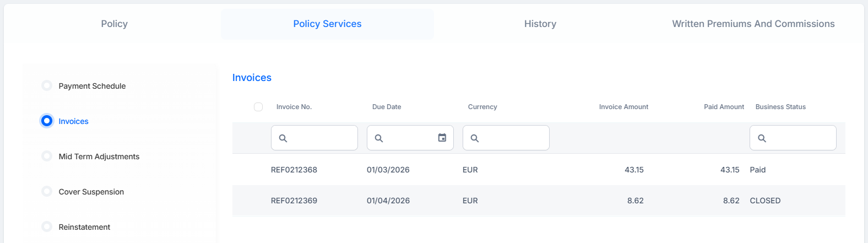This screenshot has height=243, width=868.
Task: Sort by Invoice Amount column header
Action: pos(623,107)
